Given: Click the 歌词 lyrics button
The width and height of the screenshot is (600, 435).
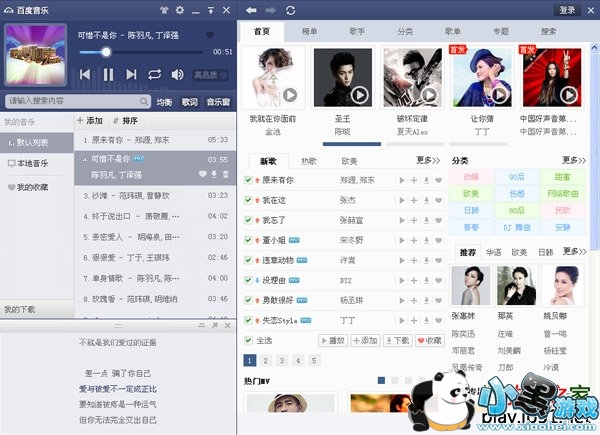Looking at the screenshot, I should point(190,102).
